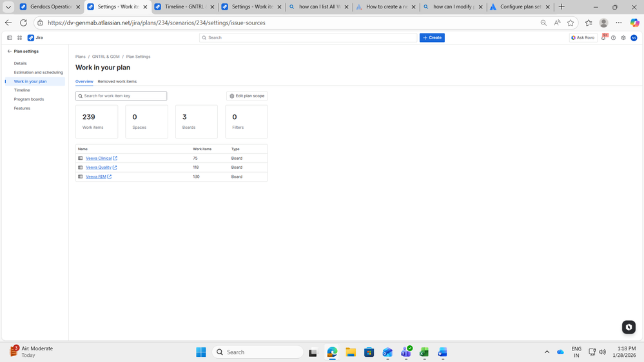The width and height of the screenshot is (644, 362).
Task: Close the Timeline - GNTRL browser tab
Action: [x=212, y=7]
